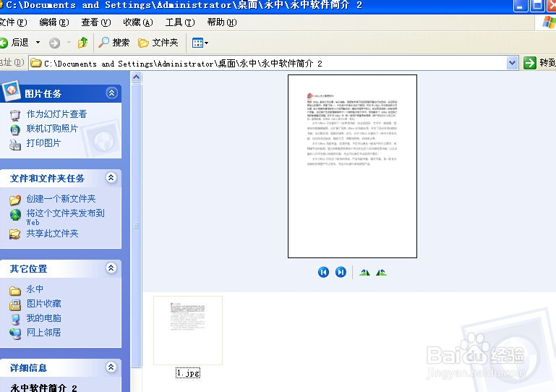Click the Network Places (网上邻居) icon
The width and height of the screenshot is (556, 392).
pos(15,333)
